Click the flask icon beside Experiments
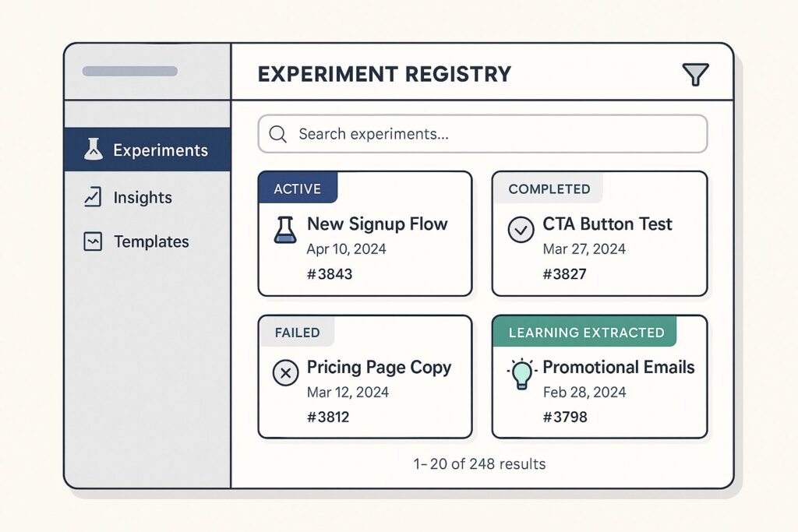798x532 pixels. (94, 149)
